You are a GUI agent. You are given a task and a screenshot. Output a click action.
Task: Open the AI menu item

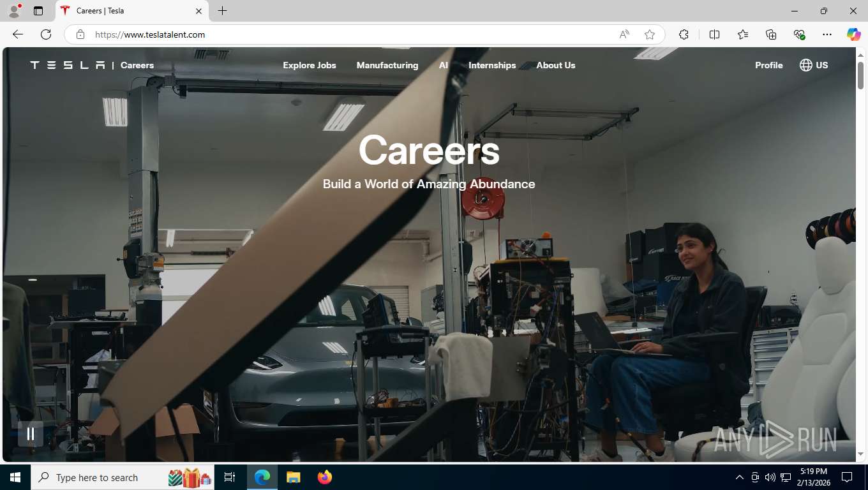(444, 65)
